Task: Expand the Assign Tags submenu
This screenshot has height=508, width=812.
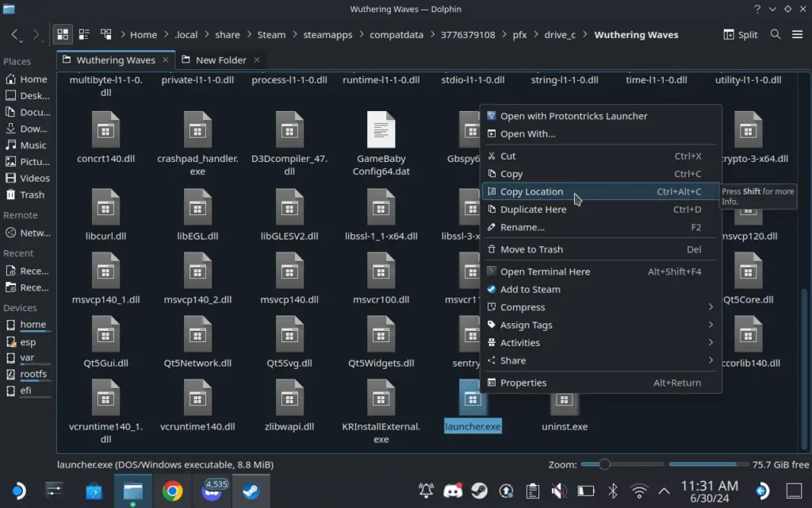Action: tap(601, 325)
